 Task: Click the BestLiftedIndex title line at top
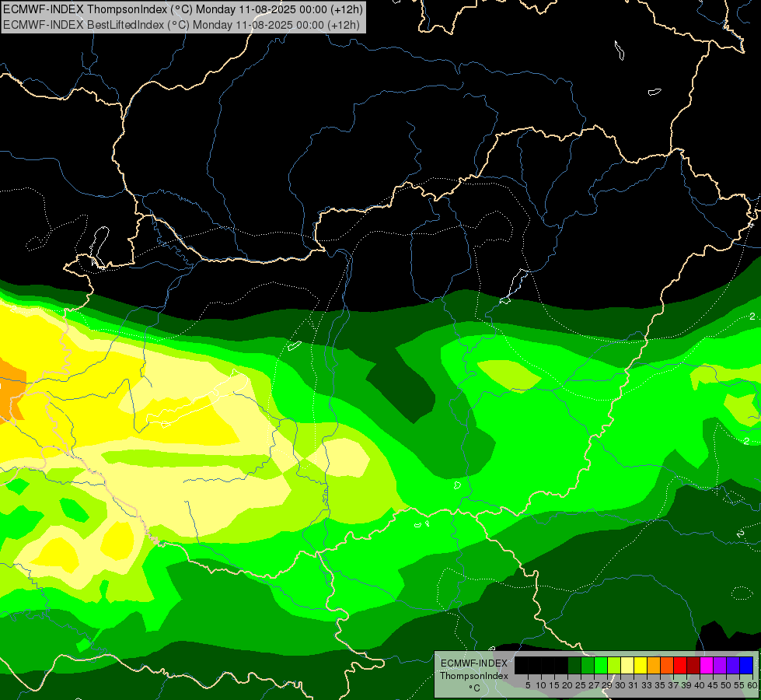(181, 25)
